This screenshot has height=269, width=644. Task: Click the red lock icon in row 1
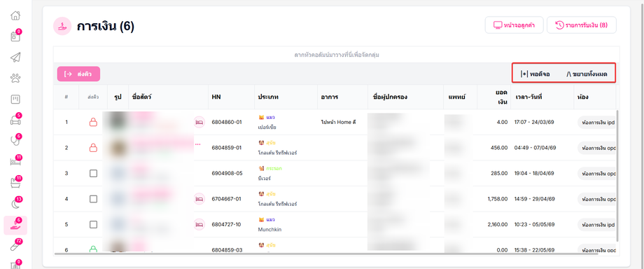click(93, 122)
